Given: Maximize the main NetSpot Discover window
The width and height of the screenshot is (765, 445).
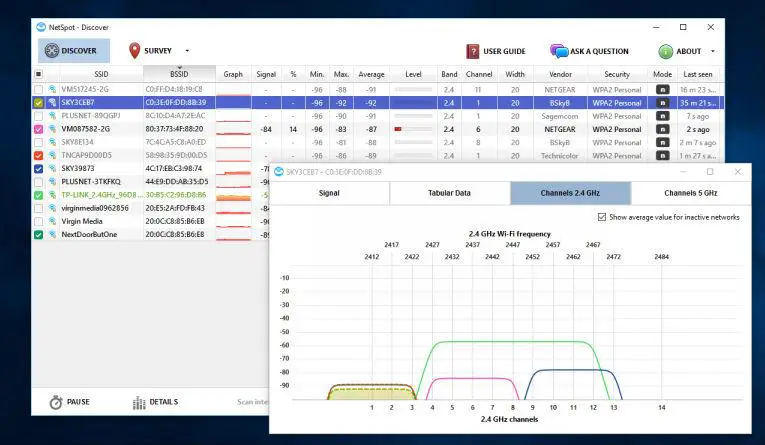Looking at the screenshot, I should point(683,27).
